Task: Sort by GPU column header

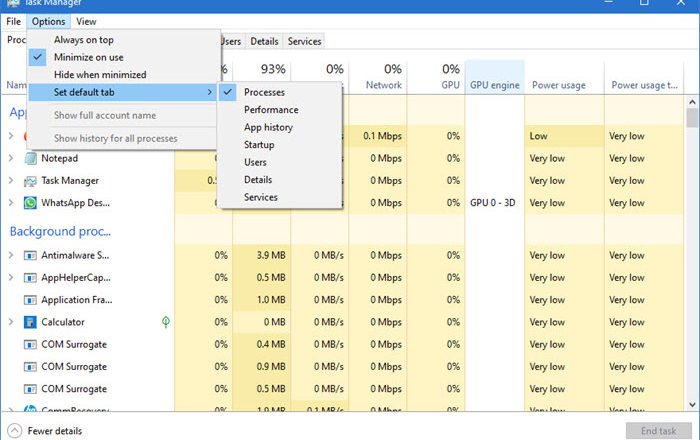Action: coord(436,77)
